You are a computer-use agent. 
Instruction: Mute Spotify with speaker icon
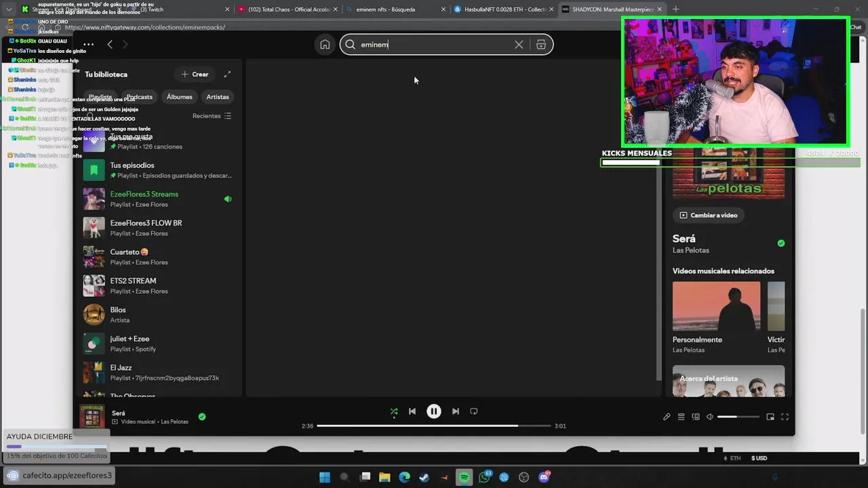point(710,417)
